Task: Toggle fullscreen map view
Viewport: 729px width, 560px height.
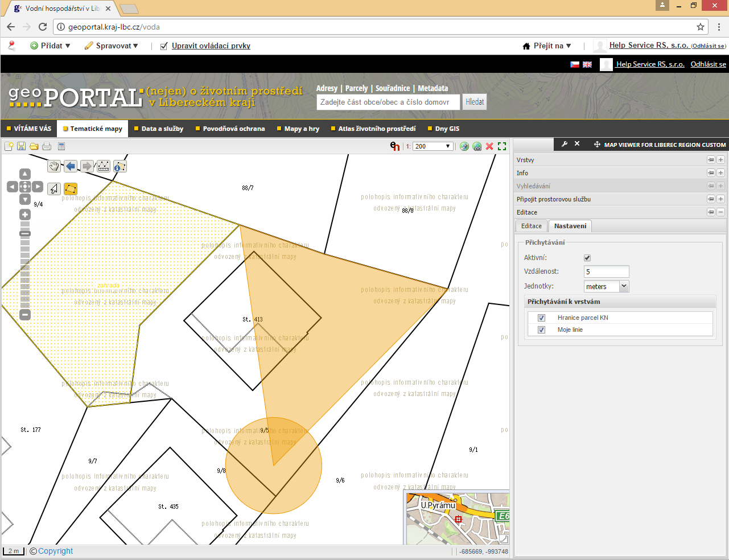Action: [501, 146]
